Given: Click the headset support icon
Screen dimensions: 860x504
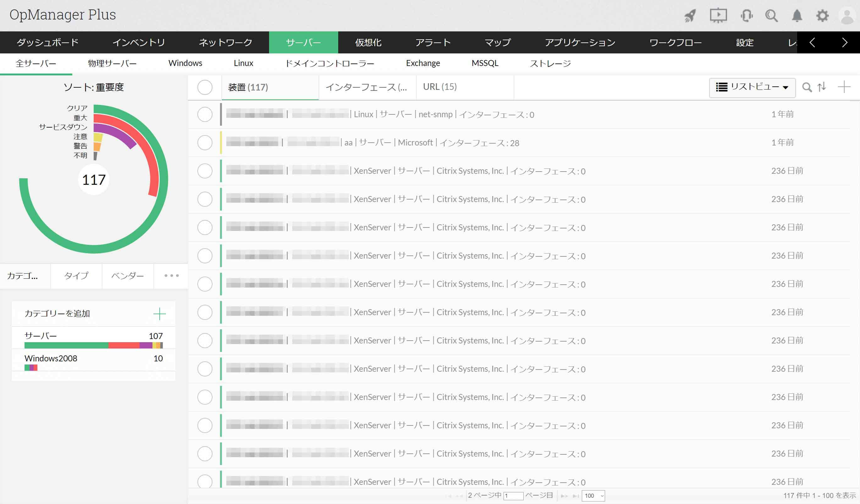Looking at the screenshot, I should (746, 16).
